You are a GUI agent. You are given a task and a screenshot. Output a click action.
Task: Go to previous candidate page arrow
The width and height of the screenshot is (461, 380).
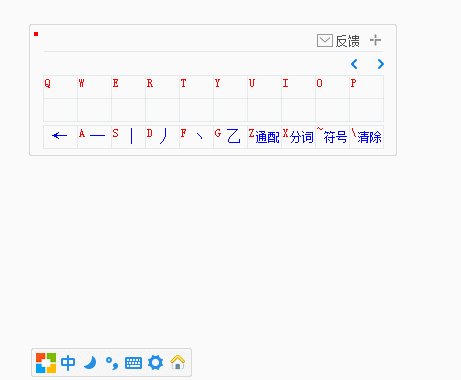[354, 64]
